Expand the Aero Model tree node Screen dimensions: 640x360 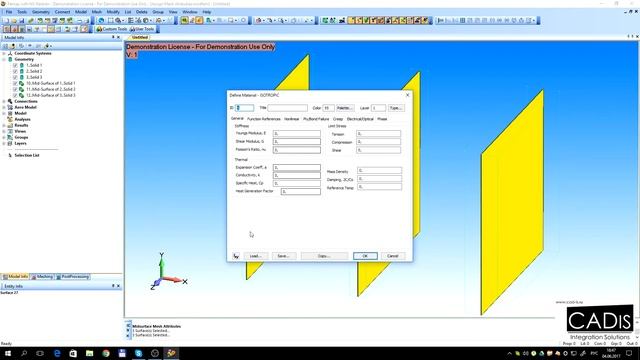(4, 107)
